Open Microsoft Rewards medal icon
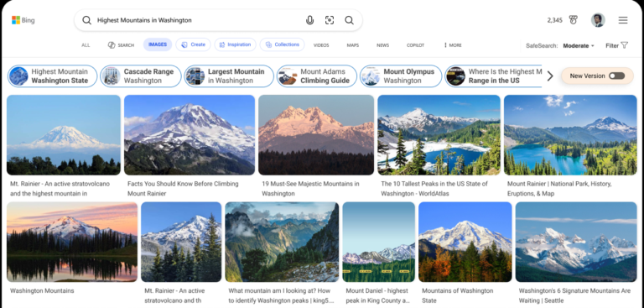 coord(574,20)
